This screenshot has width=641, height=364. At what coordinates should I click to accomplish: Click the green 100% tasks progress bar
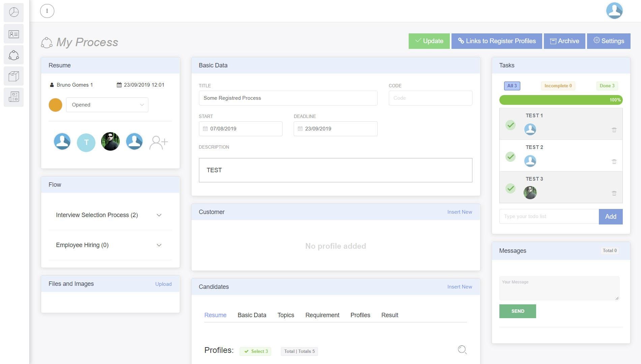click(x=561, y=100)
